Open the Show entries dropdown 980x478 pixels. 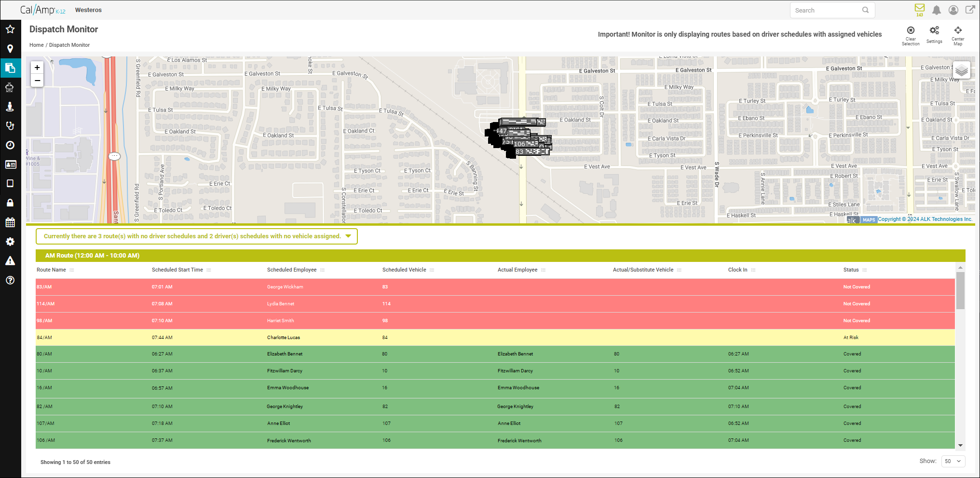click(953, 461)
